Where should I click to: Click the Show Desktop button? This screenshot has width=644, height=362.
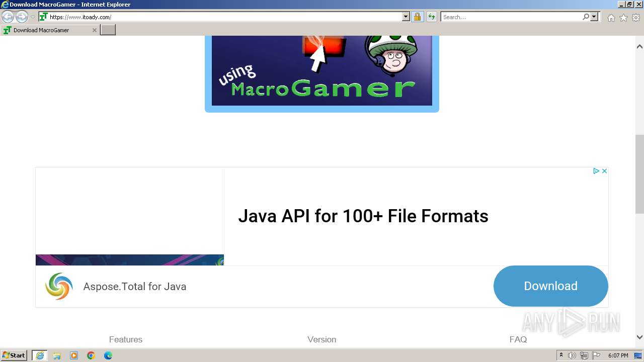coord(639,355)
